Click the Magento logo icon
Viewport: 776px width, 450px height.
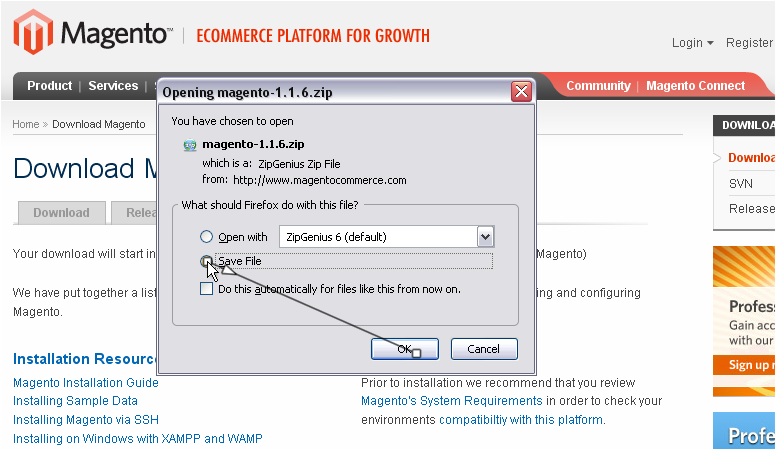coord(33,32)
